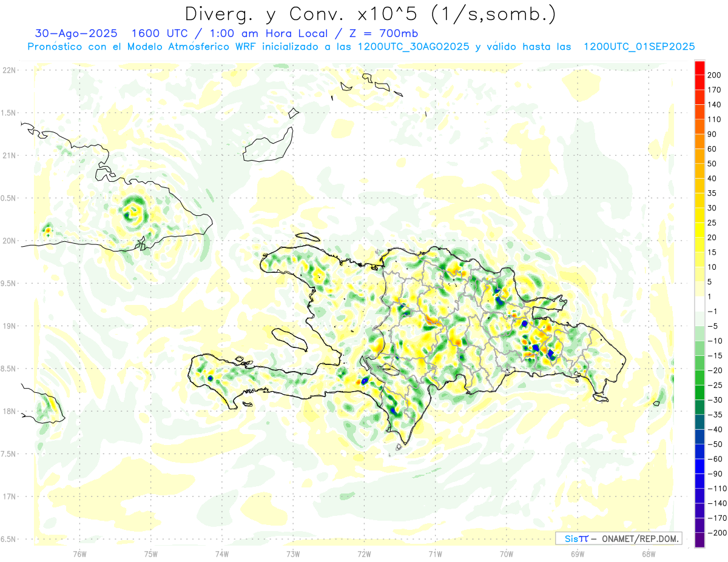The width and height of the screenshot is (728, 562).
Task: Click the colorbar value '-15'
Action: (715, 356)
